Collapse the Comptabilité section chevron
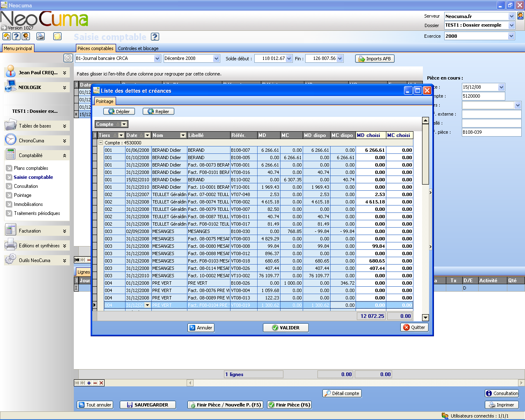 click(64, 155)
